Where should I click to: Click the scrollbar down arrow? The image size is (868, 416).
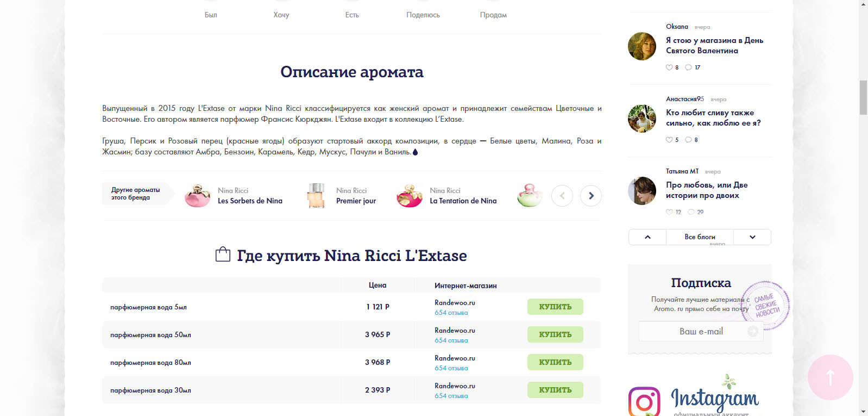[x=863, y=412]
